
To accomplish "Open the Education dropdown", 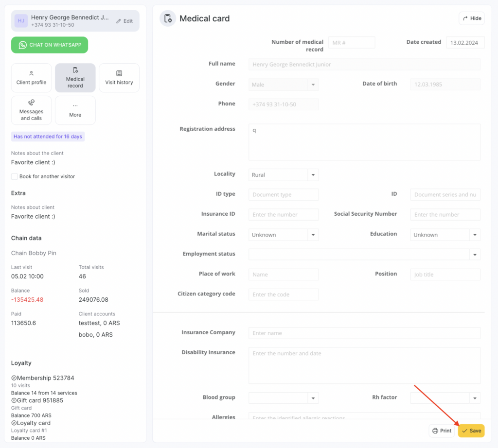I will point(475,235).
